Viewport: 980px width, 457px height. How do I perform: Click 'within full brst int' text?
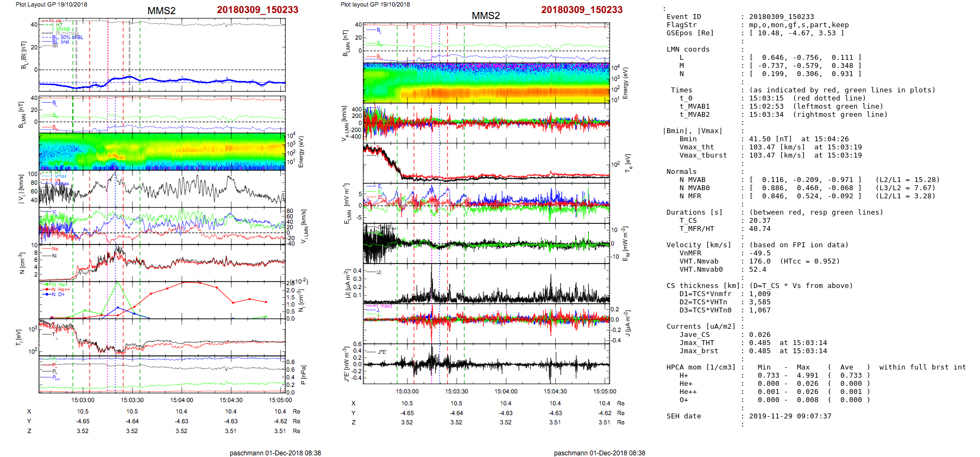coord(922,367)
